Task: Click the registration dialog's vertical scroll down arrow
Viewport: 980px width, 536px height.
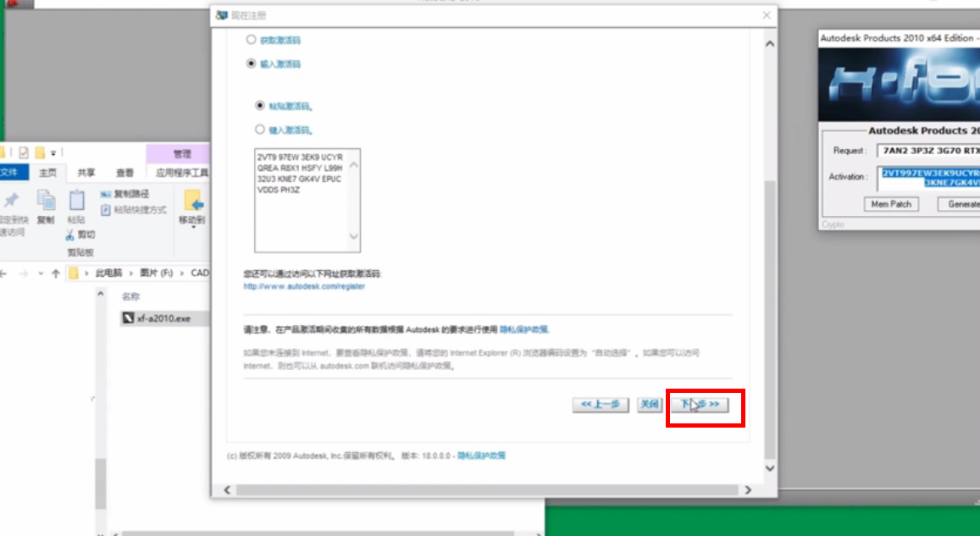Action: point(770,468)
